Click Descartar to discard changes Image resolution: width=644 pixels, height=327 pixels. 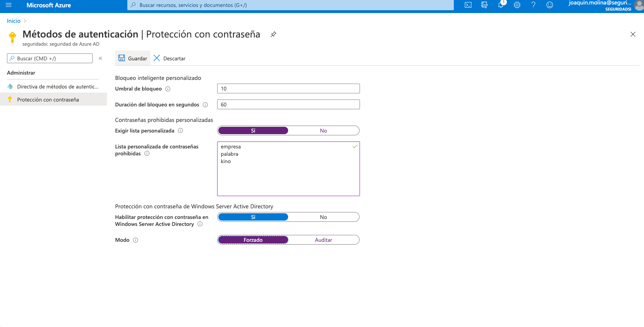(169, 59)
